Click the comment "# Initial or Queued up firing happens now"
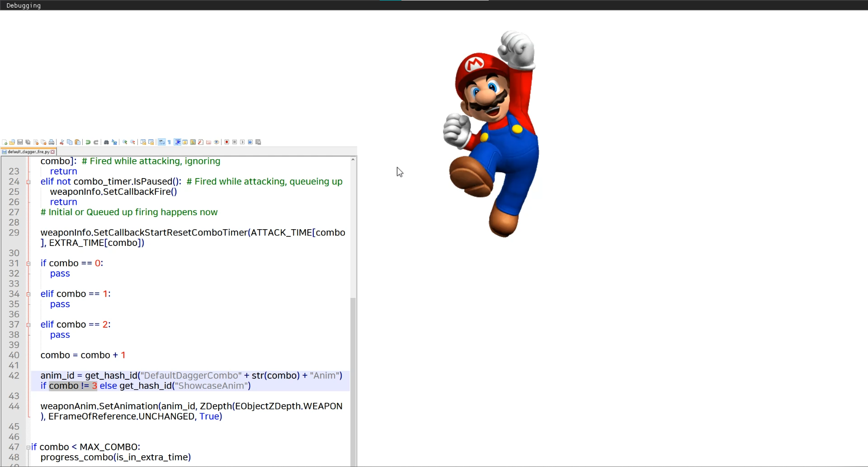 [x=129, y=212]
